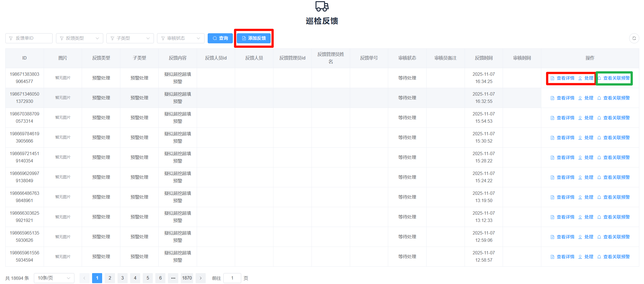644x284 pixels.
Task: Open the 反馈类型 dropdown filter
Action: [79, 38]
